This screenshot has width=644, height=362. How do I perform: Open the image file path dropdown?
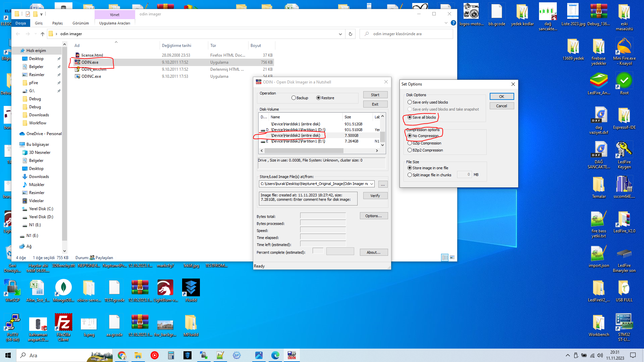pyautogui.click(x=372, y=184)
